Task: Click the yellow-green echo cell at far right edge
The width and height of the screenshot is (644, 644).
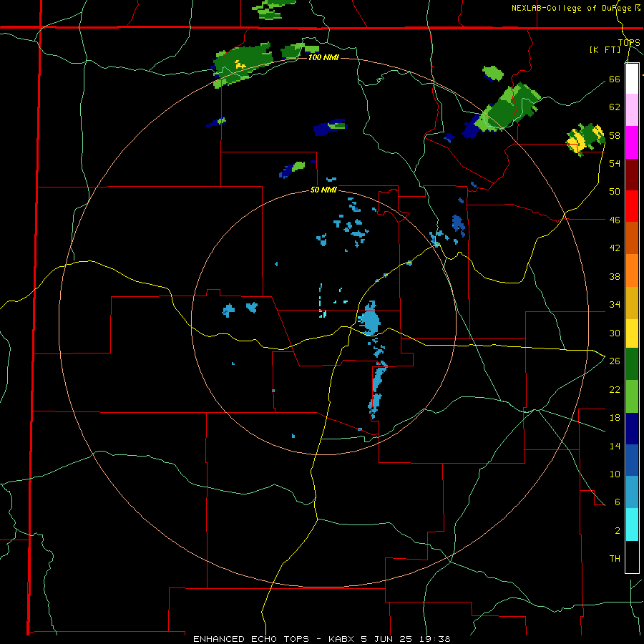Action: 585,140
